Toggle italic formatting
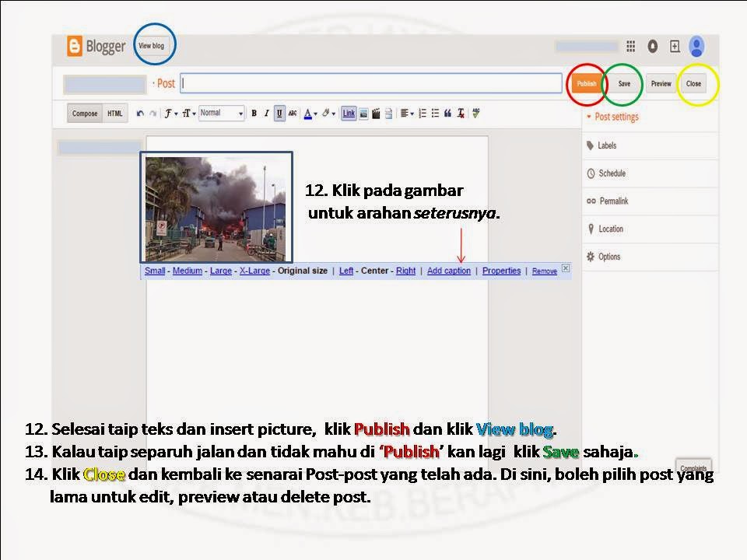Viewport: 747px width, 560px height. pos(267,113)
